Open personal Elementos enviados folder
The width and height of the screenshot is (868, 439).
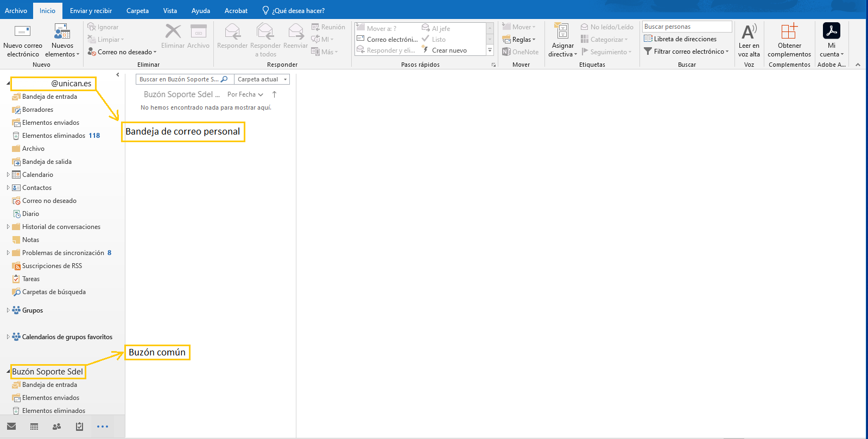pos(50,123)
